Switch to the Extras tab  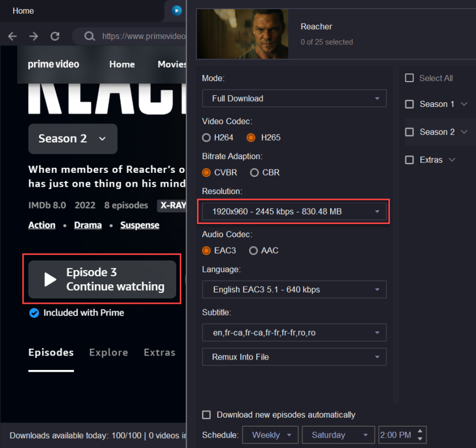tap(160, 353)
